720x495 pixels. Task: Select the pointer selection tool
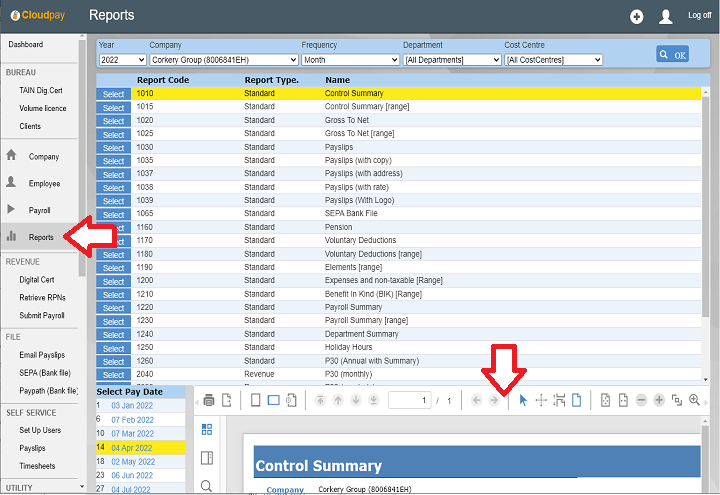tap(522, 400)
